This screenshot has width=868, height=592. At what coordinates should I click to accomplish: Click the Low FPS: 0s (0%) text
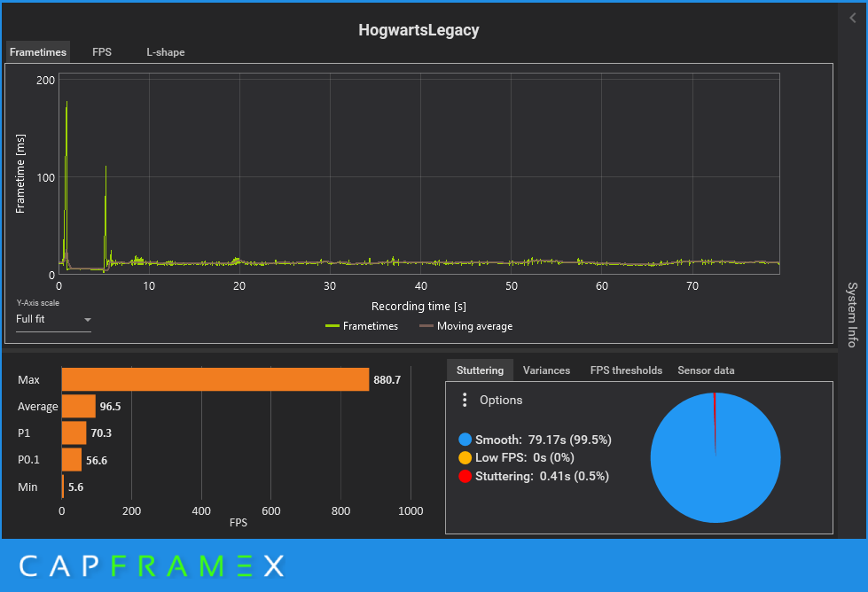tap(525, 457)
